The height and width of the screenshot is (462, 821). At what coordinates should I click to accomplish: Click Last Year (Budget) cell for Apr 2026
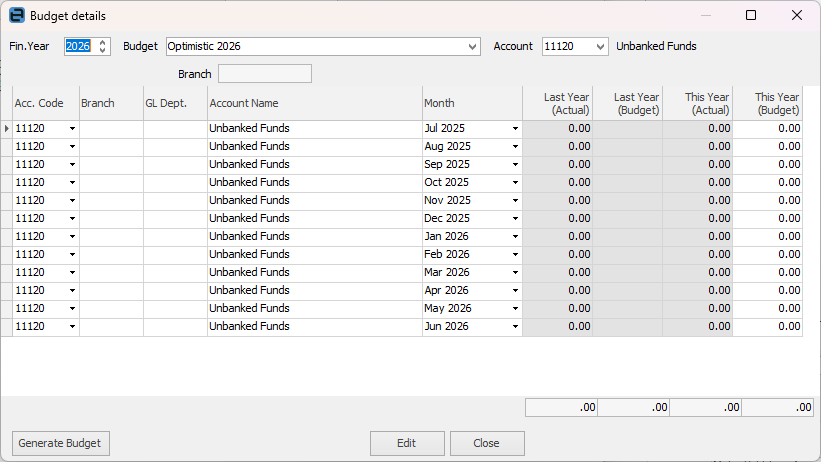[x=628, y=290]
